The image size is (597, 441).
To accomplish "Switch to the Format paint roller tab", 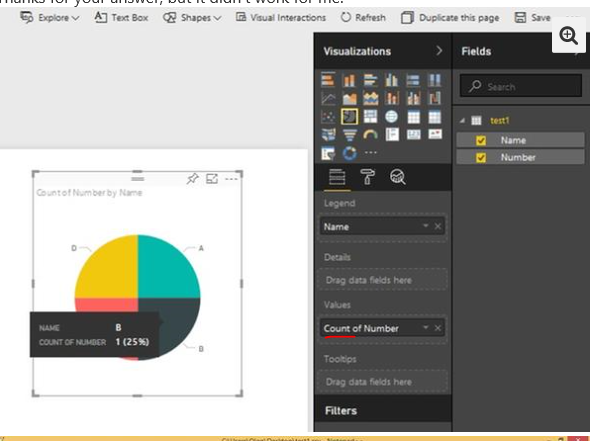I will coord(367,177).
